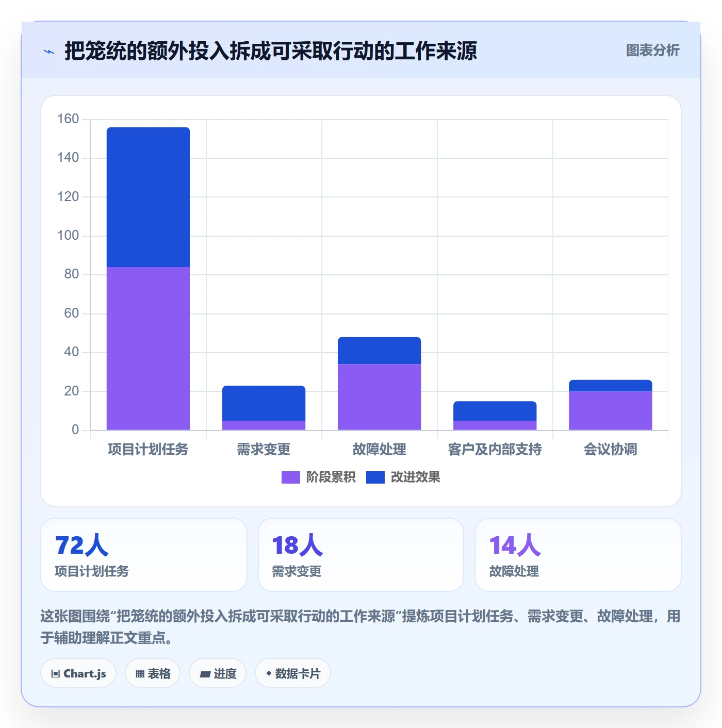This screenshot has height=728, width=722.
Task: Click the 需求变更 x-axis label
Action: [x=264, y=450]
